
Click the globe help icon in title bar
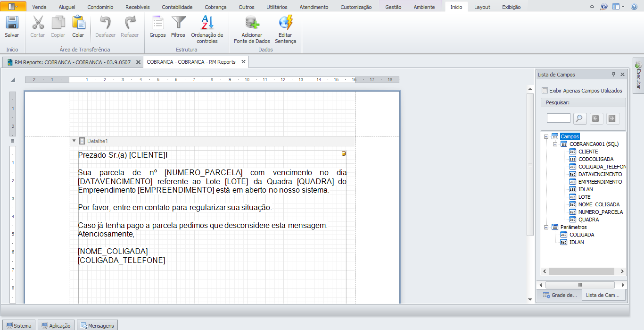(x=604, y=7)
